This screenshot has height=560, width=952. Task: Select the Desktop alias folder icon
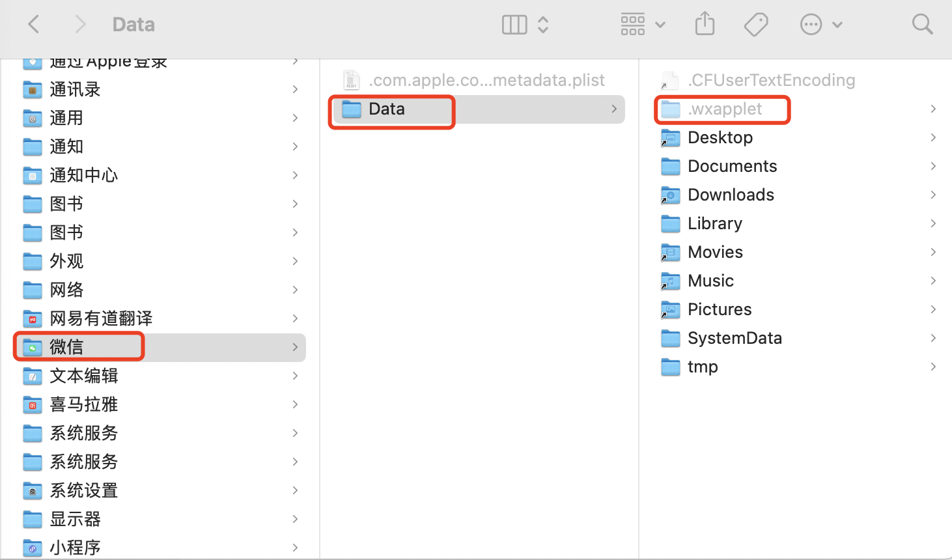point(671,137)
